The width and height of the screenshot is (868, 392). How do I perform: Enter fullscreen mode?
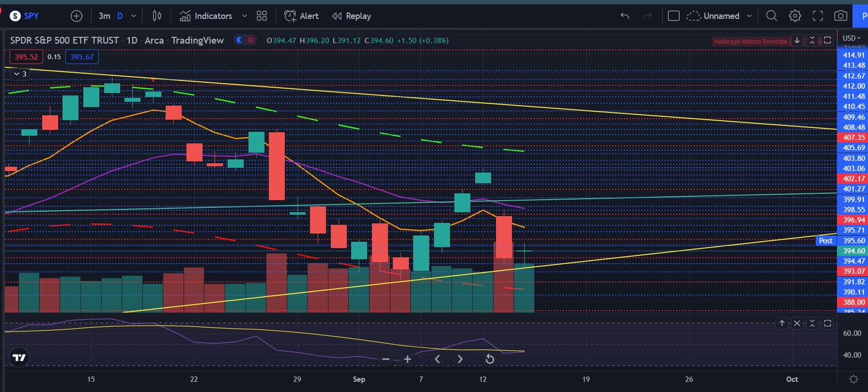point(818,16)
